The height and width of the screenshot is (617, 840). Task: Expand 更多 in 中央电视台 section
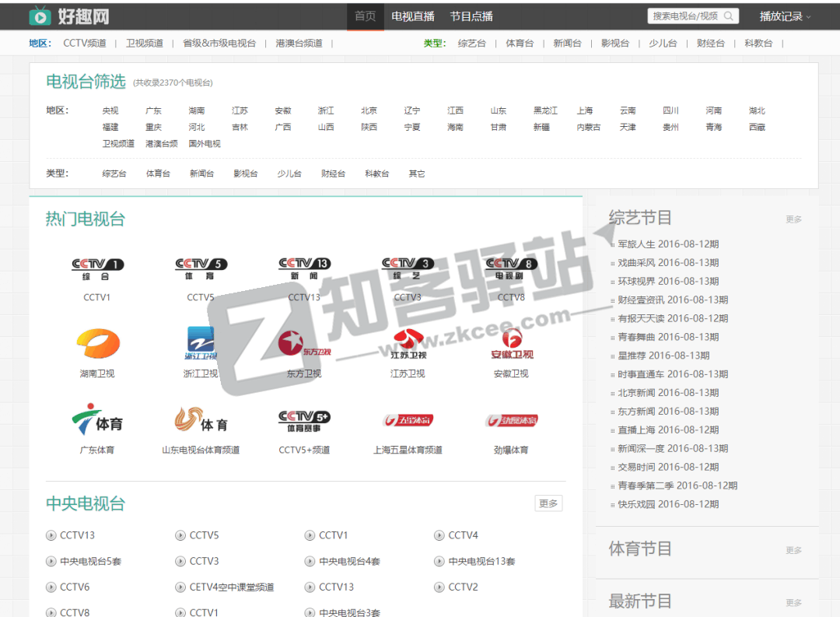[x=548, y=503]
